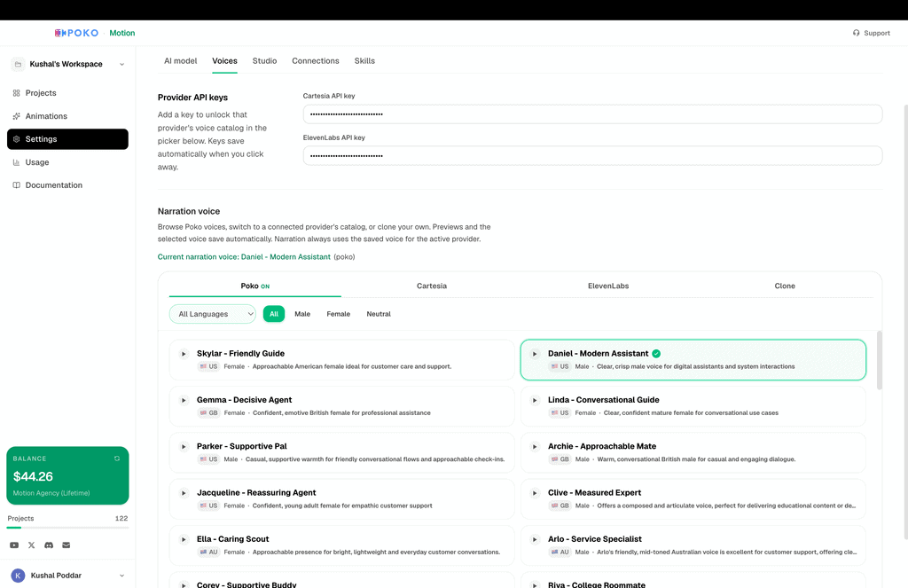Image resolution: width=908 pixels, height=588 pixels.
Task: Switch to the Voices tab
Action: point(224,61)
